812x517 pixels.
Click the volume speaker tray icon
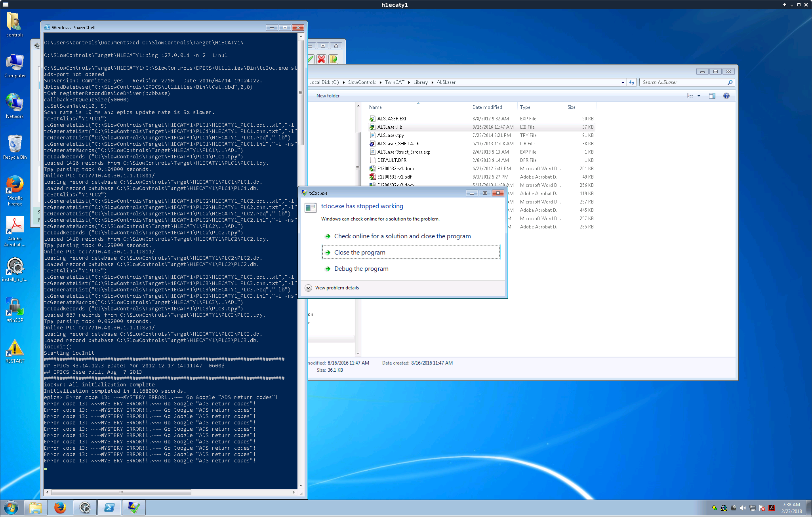pyautogui.click(x=743, y=508)
